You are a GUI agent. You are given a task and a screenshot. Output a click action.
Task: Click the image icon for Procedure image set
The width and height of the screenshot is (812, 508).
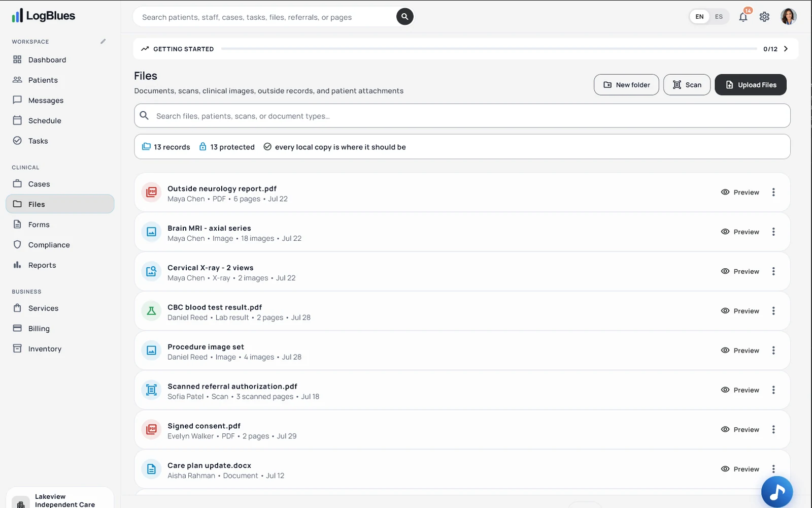coord(151,351)
